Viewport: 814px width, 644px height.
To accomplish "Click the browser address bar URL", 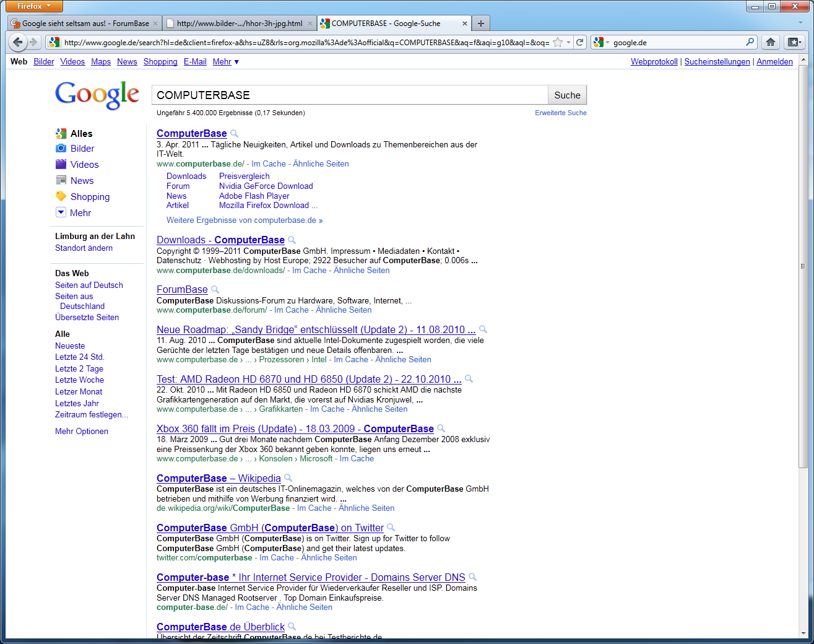I will [306, 42].
